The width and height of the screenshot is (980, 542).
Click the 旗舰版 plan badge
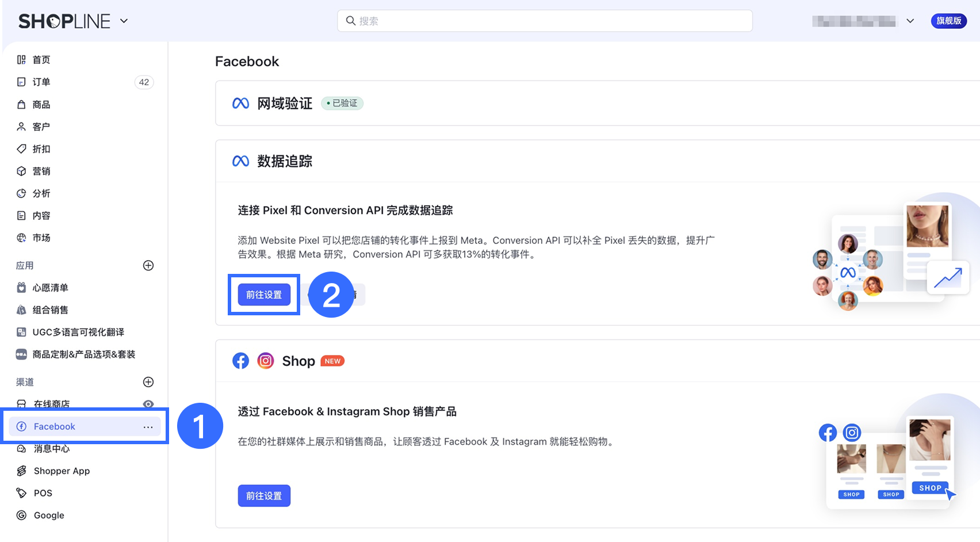click(949, 21)
